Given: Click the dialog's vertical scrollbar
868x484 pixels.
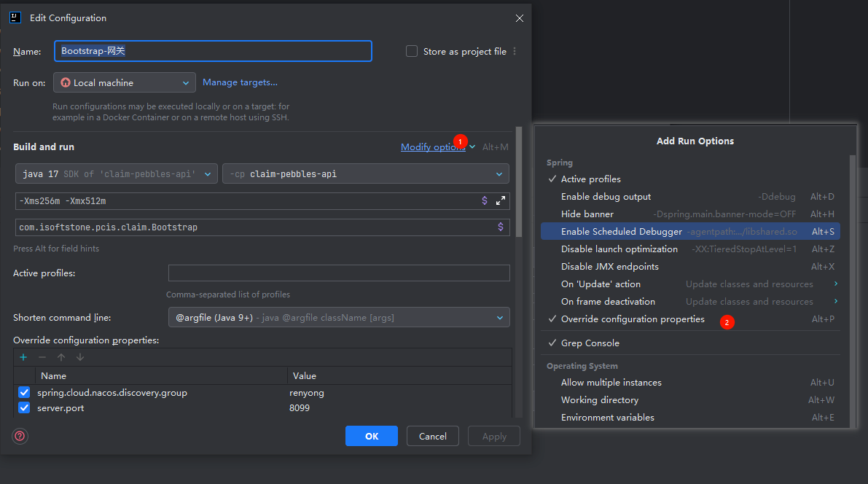Looking at the screenshot, I should pos(519,182).
